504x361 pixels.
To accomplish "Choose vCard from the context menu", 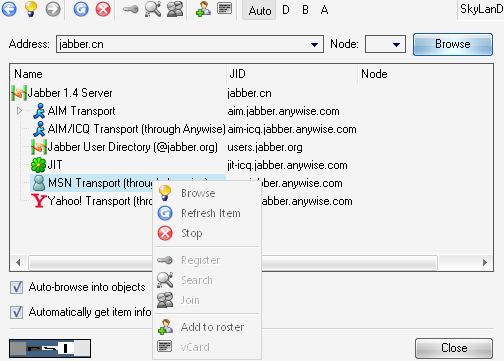I will pos(207,347).
